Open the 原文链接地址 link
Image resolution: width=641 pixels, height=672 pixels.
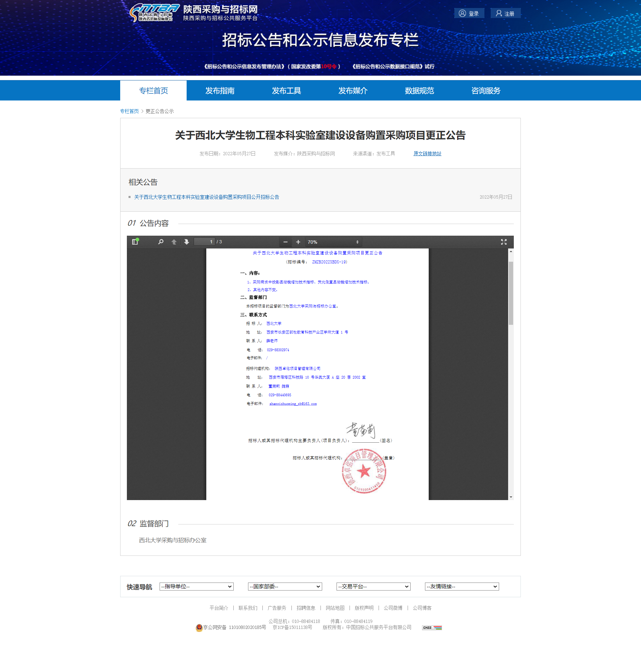pos(427,154)
